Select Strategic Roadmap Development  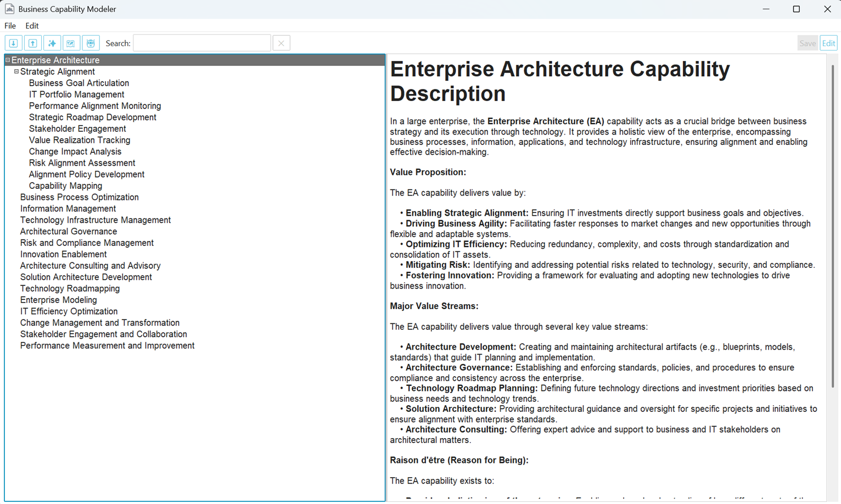click(x=93, y=117)
